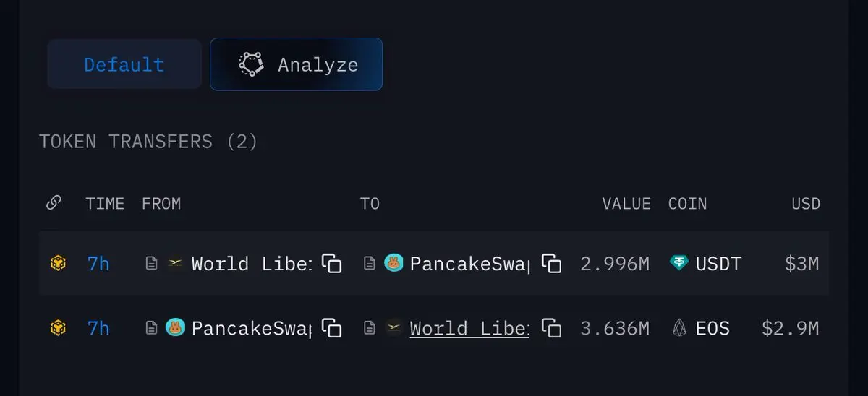This screenshot has width=868, height=396.
Task: Switch to the Analyze view tab
Action: pos(297,64)
